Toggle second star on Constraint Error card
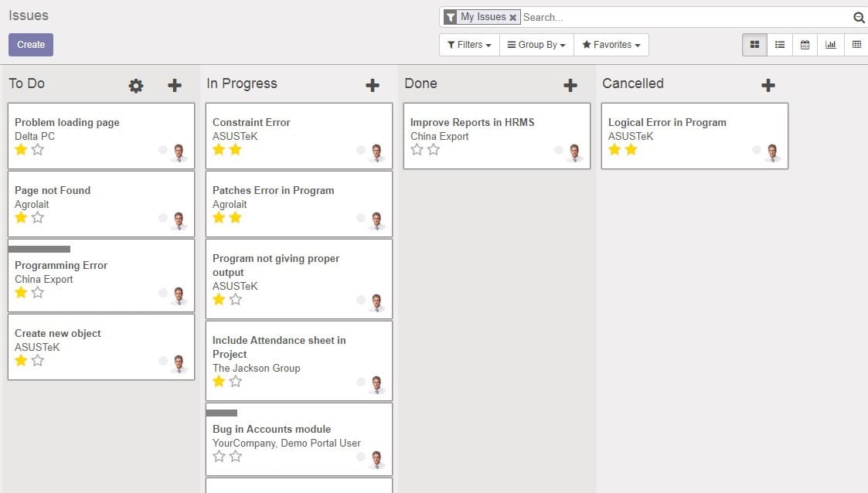The image size is (868, 493). pos(235,149)
